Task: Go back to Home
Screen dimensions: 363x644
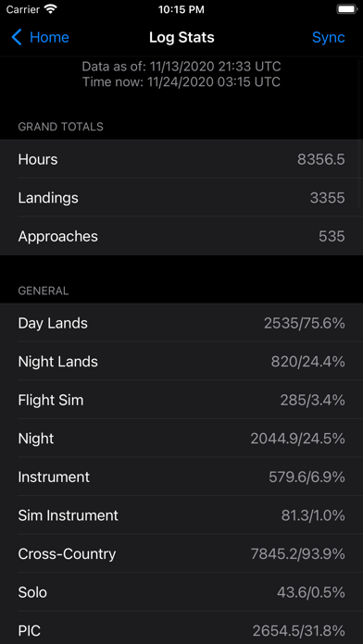Action: pyautogui.click(x=41, y=37)
